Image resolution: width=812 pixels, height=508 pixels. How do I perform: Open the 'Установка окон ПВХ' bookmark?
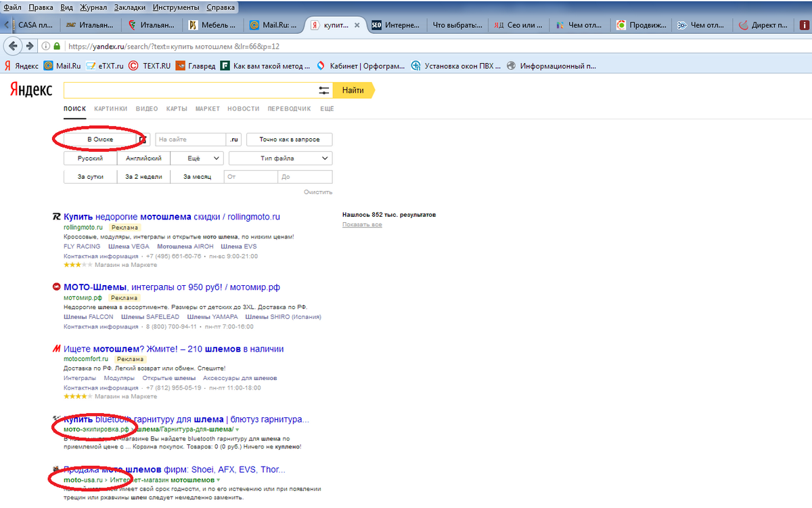(x=455, y=66)
